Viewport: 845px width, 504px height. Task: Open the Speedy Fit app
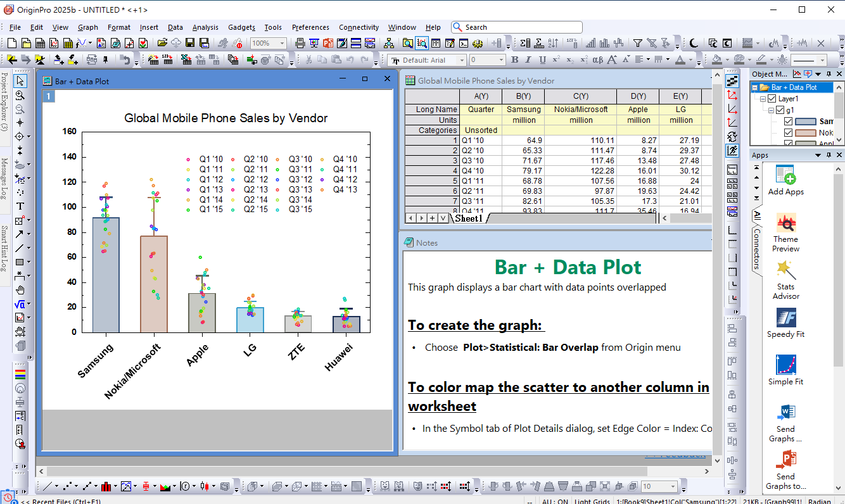785,323
